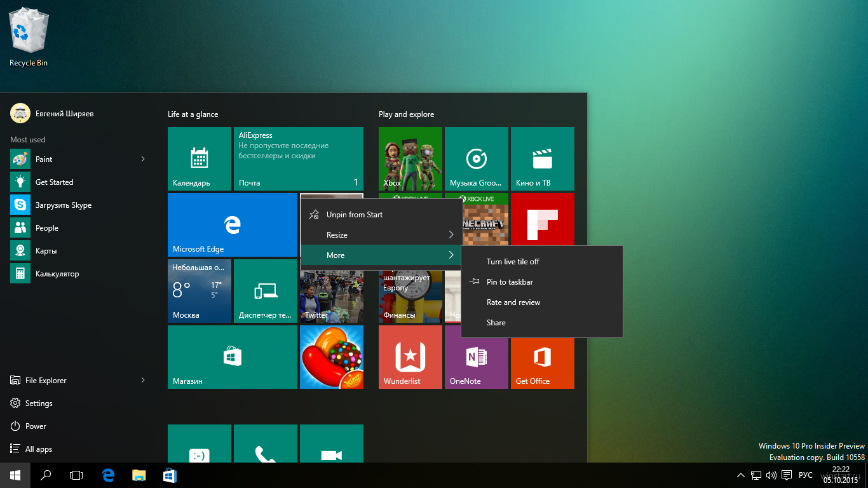Click the Play and explore group title

pyautogui.click(x=406, y=114)
